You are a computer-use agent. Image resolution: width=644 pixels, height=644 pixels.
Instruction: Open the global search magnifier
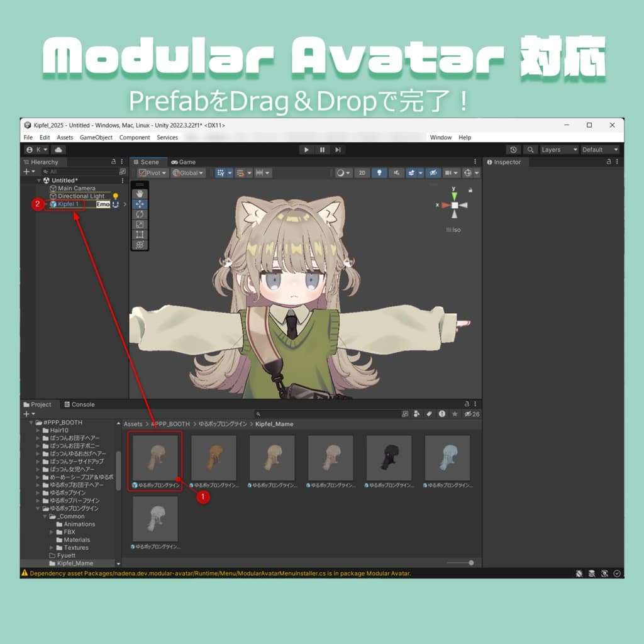click(530, 150)
